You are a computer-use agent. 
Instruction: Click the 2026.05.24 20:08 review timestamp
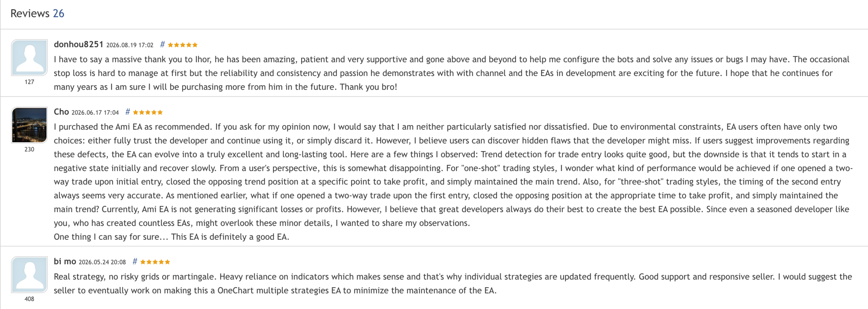(x=102, y=262)
